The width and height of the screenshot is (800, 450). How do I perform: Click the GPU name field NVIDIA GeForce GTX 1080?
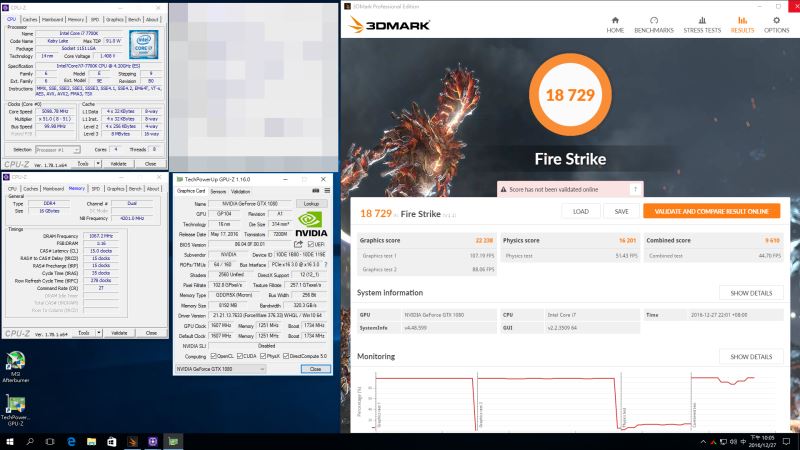tap(250, 204)
